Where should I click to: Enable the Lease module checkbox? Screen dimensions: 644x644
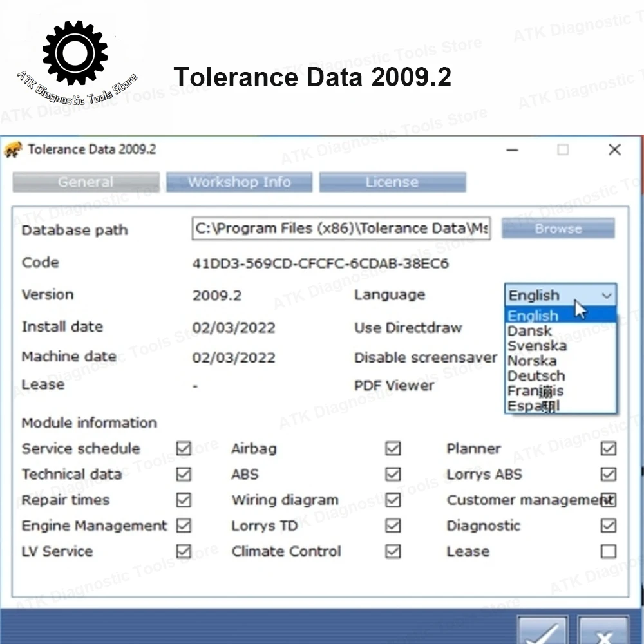point(609,551)
